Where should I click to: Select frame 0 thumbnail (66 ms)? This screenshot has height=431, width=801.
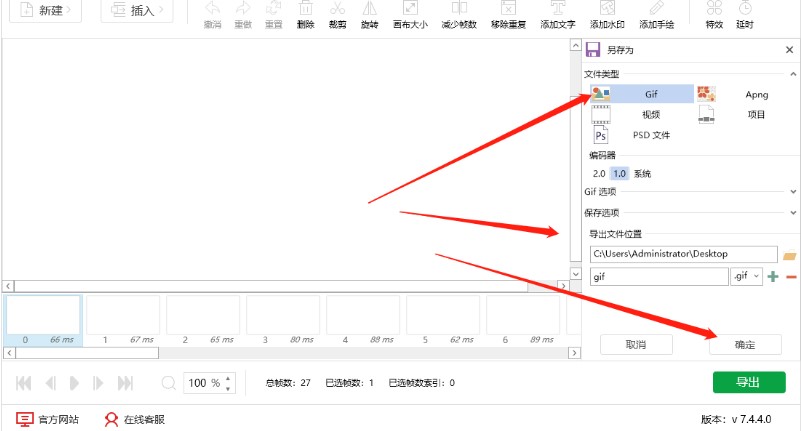click(x=43, y=321)
